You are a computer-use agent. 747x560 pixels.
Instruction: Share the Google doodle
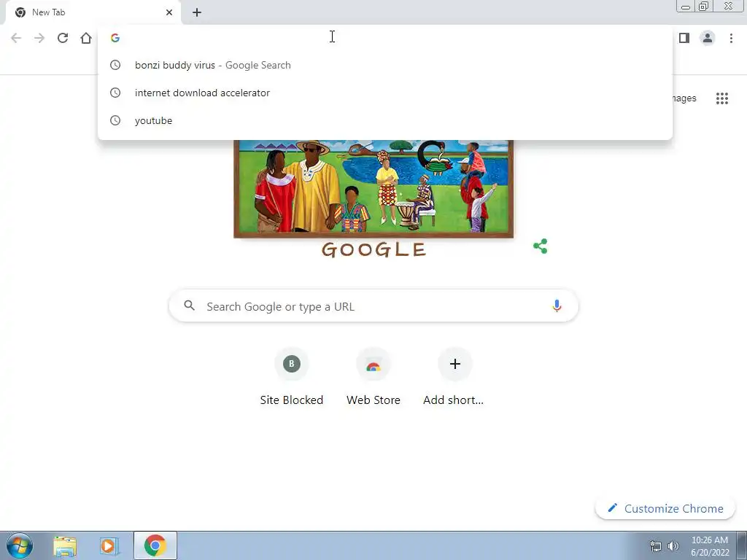541,246
